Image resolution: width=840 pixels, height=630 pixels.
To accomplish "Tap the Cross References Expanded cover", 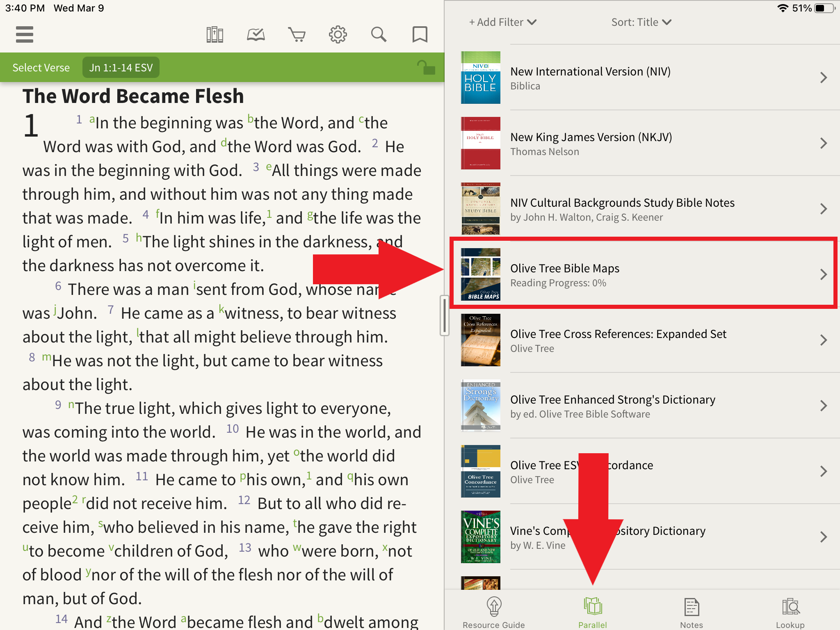I will click(x=480, y=340).
